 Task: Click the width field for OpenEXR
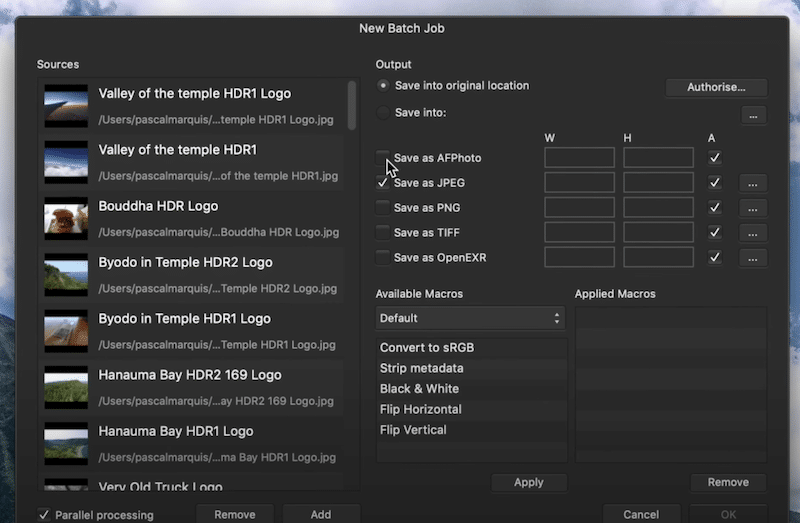point(579,258)
